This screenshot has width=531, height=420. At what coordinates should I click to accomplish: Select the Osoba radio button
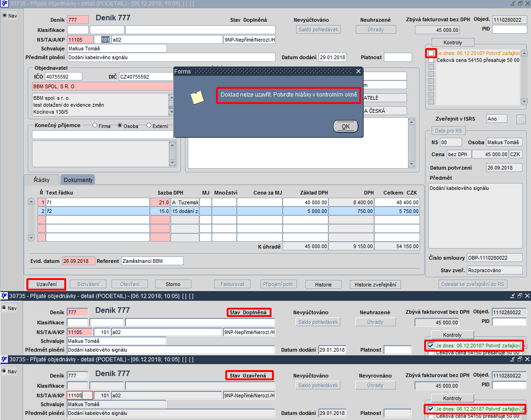tap(120, 126)
